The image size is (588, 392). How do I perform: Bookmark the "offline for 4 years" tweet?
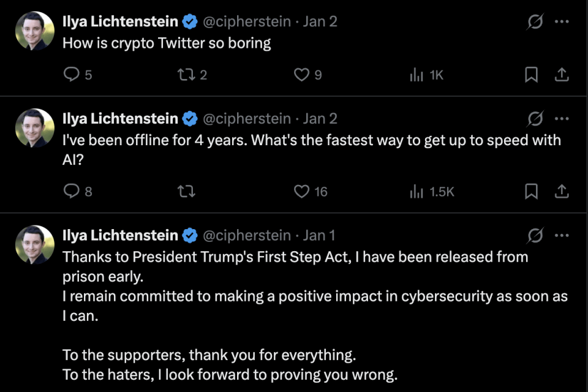[532, 192]
